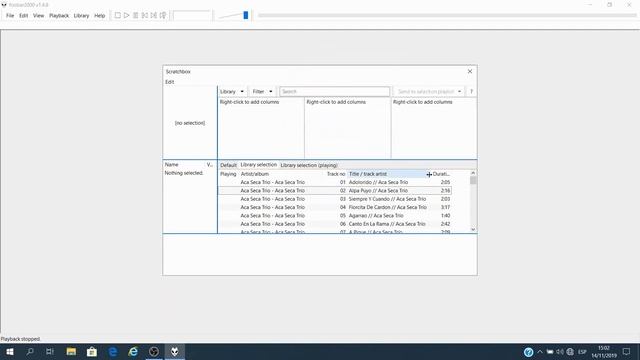Sort by Title / track artist header
The width and height of the screenshot is (640, 360).
tap(387, 174)
